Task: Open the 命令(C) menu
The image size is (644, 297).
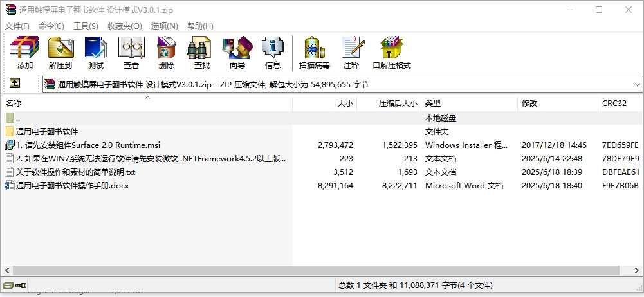Action: click(51, 26)
